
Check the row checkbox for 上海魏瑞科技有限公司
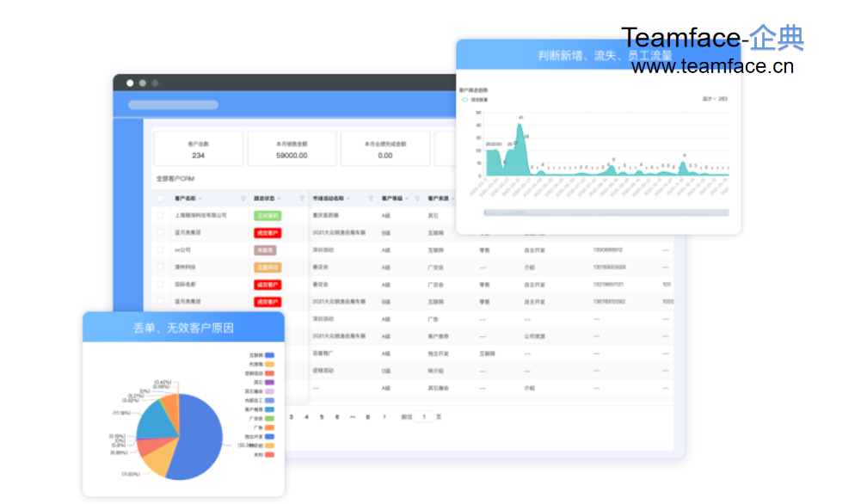(160, 215)
